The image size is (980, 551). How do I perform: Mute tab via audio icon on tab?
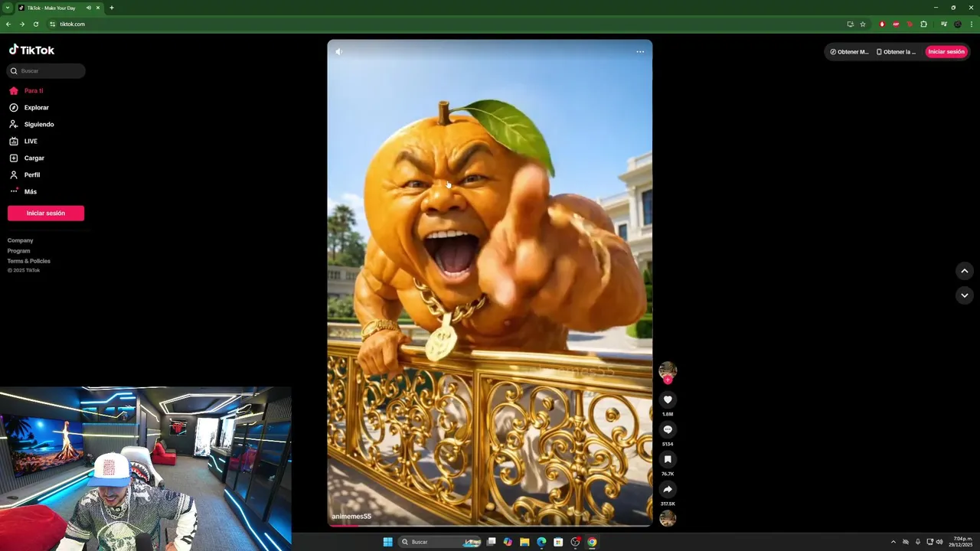[x=88, y=8]
